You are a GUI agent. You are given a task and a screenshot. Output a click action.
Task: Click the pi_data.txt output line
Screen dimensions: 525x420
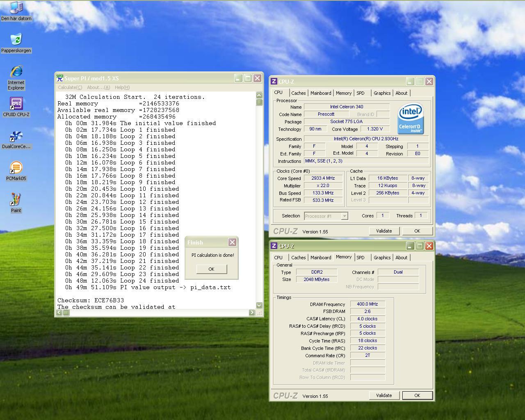pos(148,287)
